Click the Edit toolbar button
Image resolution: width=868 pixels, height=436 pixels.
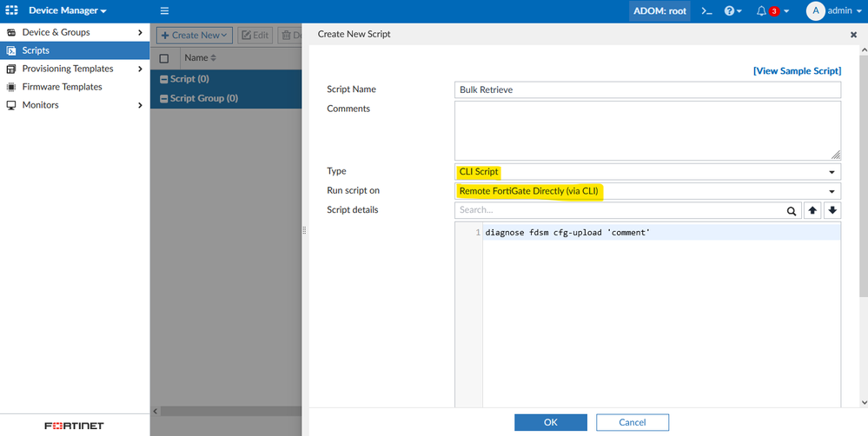coord(255,35)
